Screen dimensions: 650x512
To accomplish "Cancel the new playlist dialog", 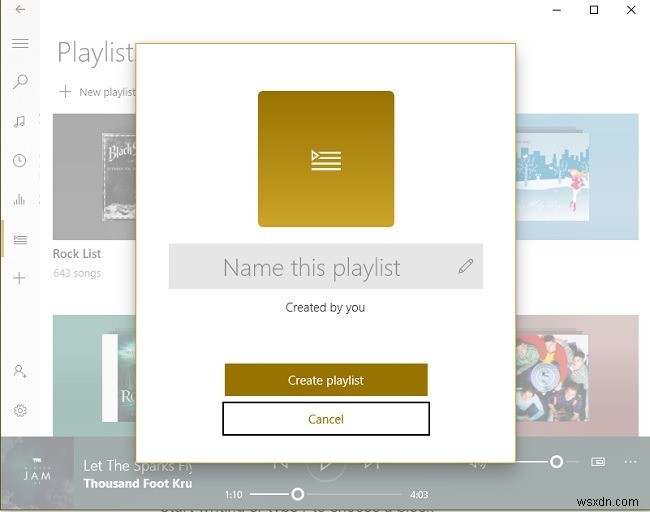I will click(326, 419).
